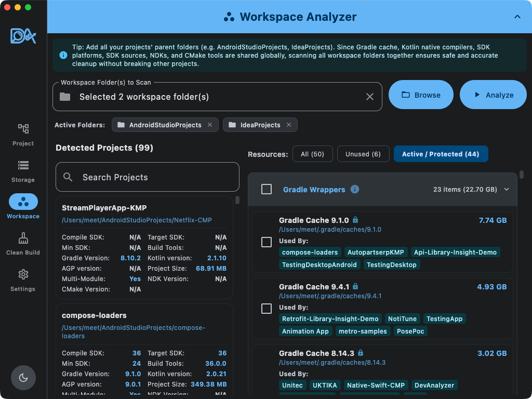Start analysis with the Analyze button
Image resolution: width=532 pixels, height=399 pixels.
[493, 95]
